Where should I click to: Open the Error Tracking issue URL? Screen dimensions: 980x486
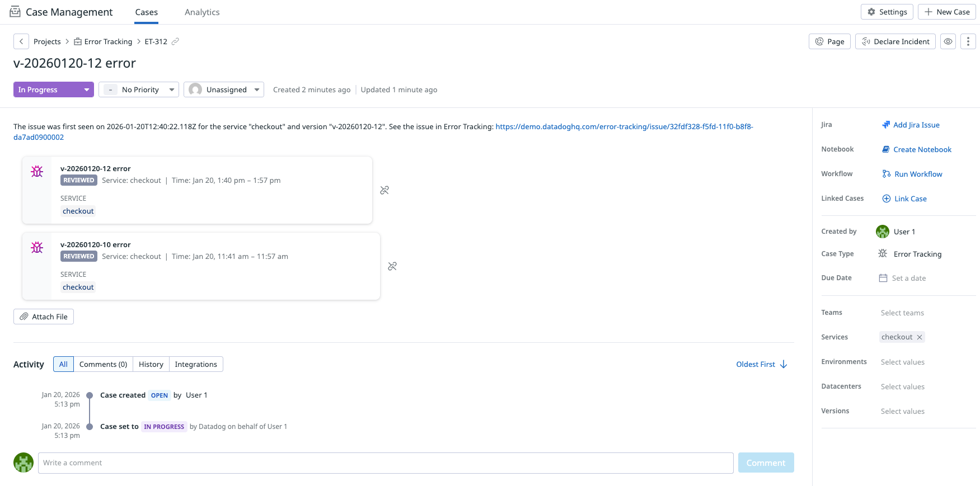623,127
